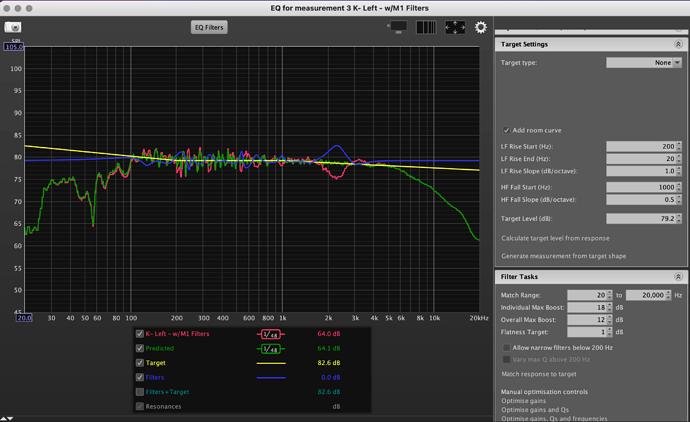Adjust the LF Rise End stepper
The width and height of the screenshot is (690, 422).
tap(679, 159)
